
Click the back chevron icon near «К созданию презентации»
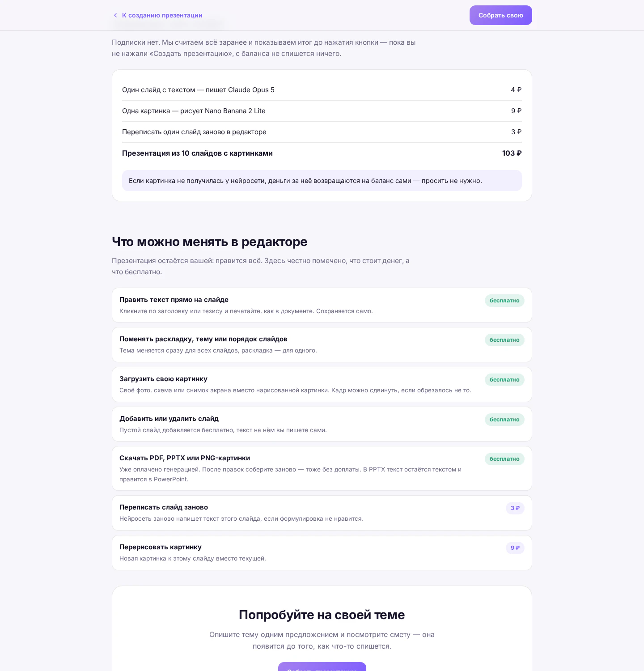[x=115, y=15]
